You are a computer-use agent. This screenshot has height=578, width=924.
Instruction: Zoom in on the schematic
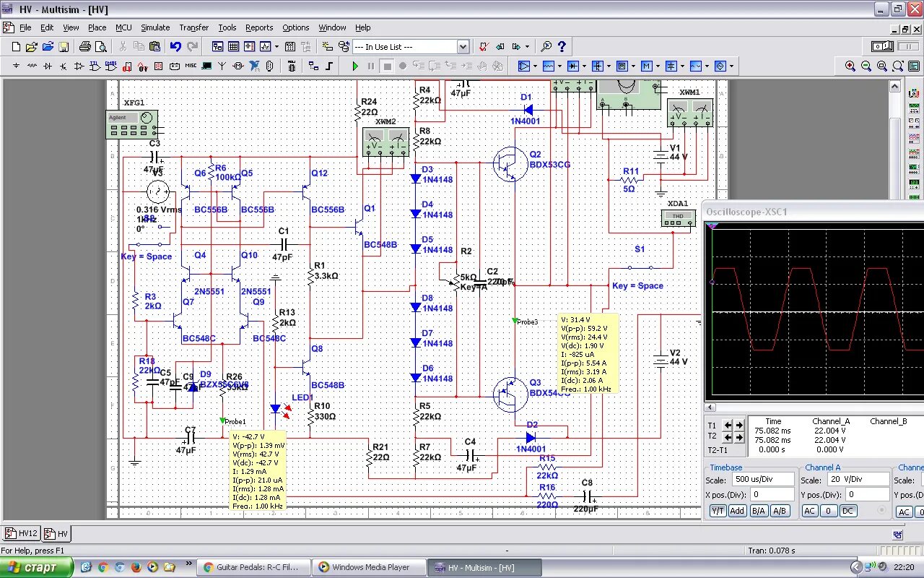850,66
